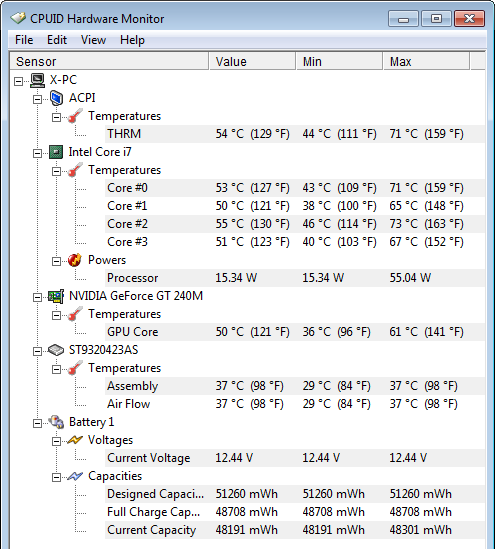The image size is (495, 549).
Task: Click the Battery 1 icon
Action: tap(56, 422)
